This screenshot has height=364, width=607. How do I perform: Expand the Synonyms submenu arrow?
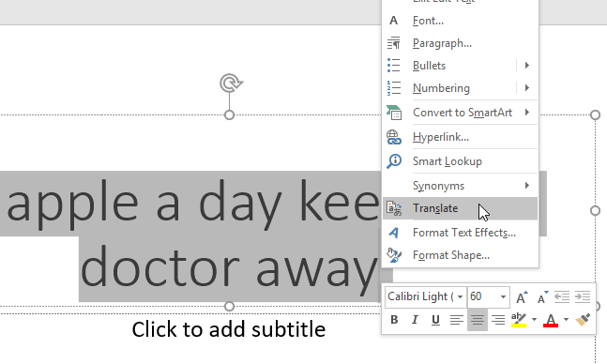coord(527,186)
